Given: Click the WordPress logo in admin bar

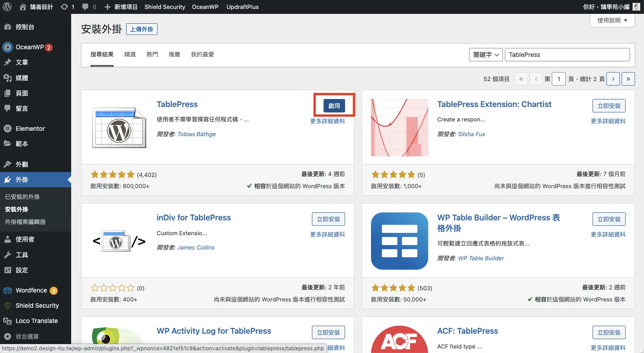Looking at the screenshot, I should (x=7, y=7).
